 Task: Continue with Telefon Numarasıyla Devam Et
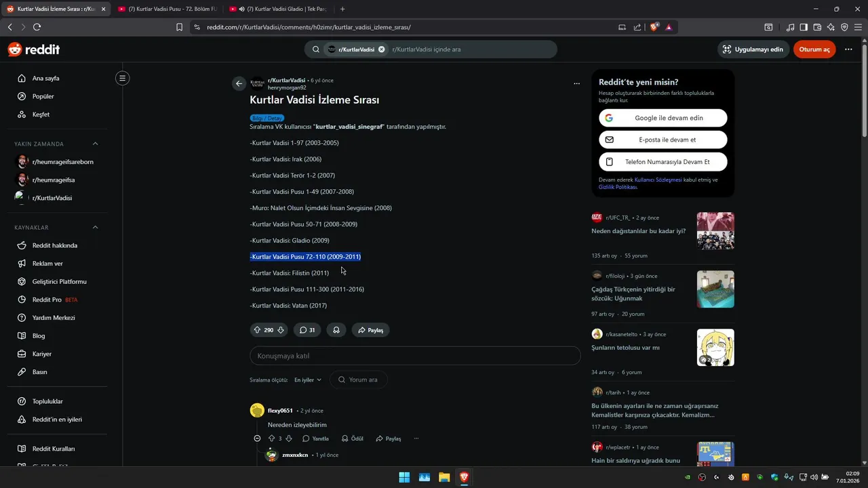coord(663,162)
